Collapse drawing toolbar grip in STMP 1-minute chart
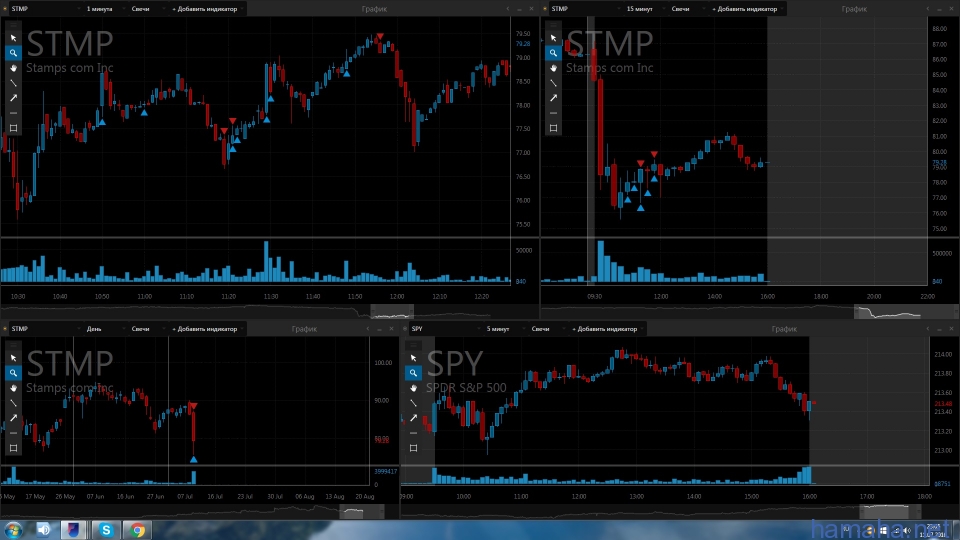The image size is (960, 540). [13, 25]
